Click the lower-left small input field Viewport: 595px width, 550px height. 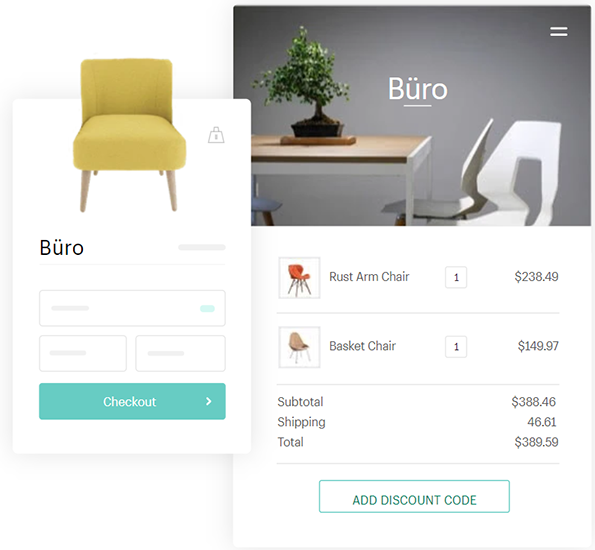tap(83, 353)
